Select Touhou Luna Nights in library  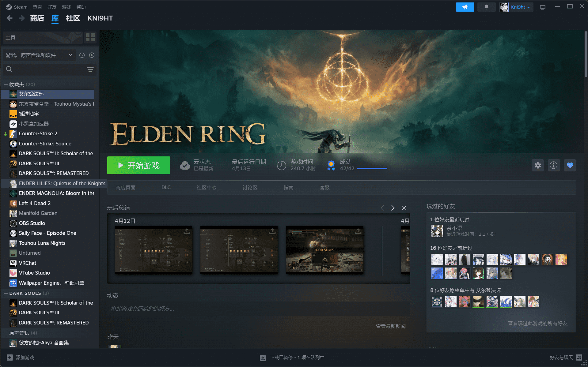click(47, 243)
